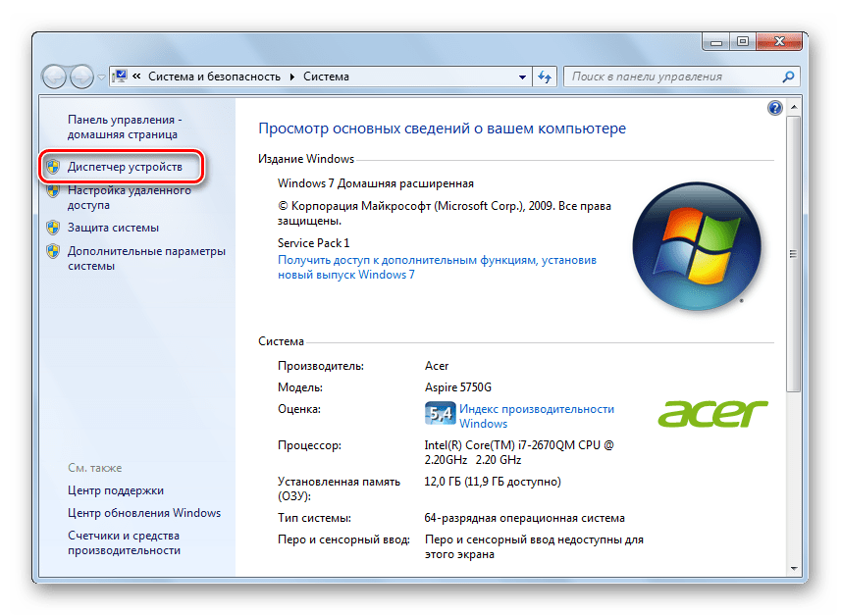Click the shield icon beside Защита системы
Image resolution: width=841 pixels, height=616 pixels.
click(x=54, y=228)
